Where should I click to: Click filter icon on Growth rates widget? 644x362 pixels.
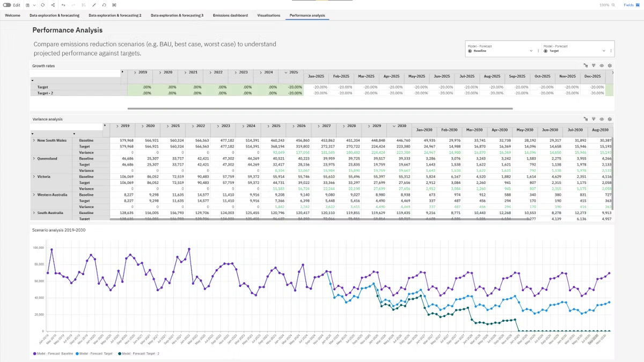pyautogui.click(x=594, y=66)
